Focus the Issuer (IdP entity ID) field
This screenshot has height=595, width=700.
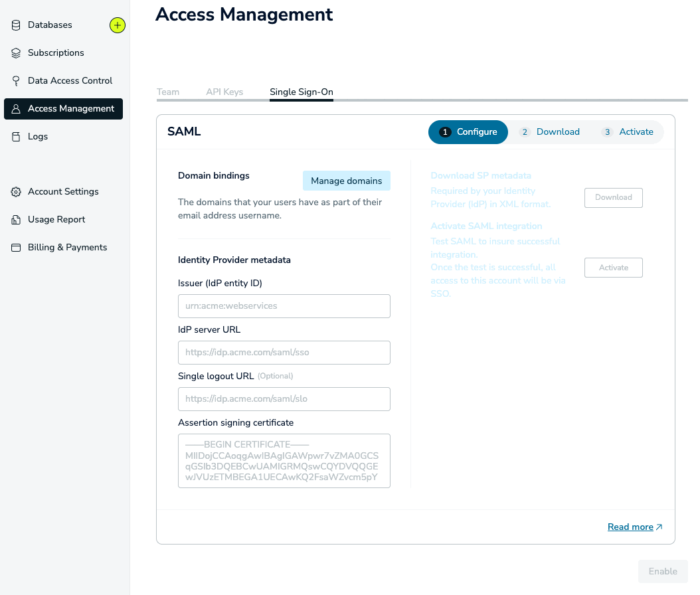(x=284, y=306)
